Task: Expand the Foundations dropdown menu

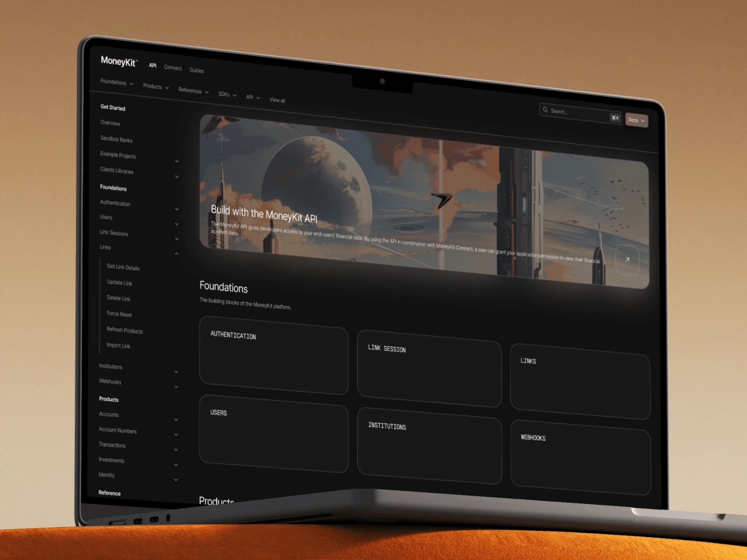Action: tap(117, 83)
